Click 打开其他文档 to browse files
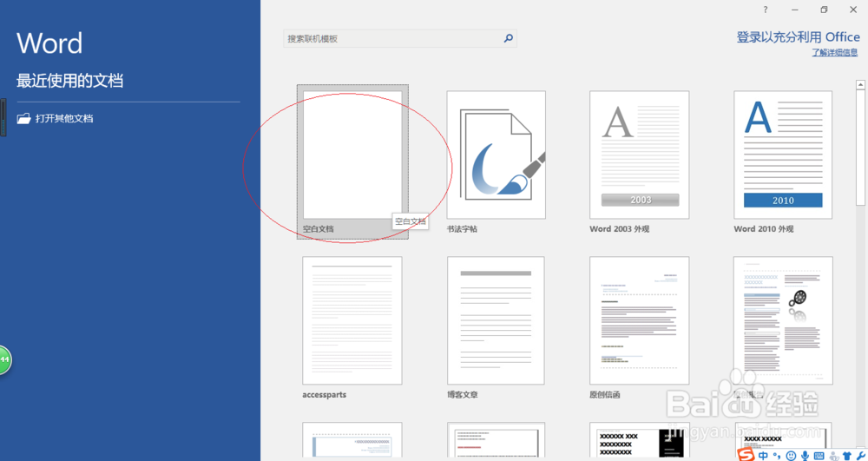The height and width of the screenshot is (461, 868). [56, 118]
